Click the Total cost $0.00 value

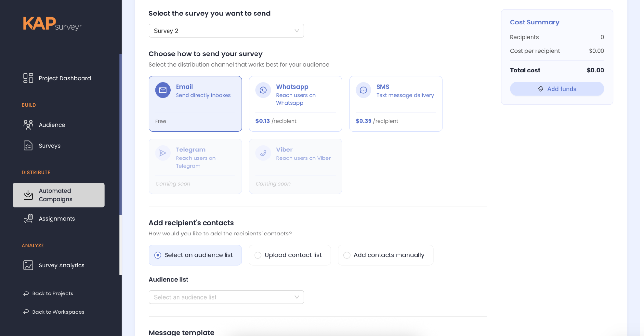(x=595, y=70)
